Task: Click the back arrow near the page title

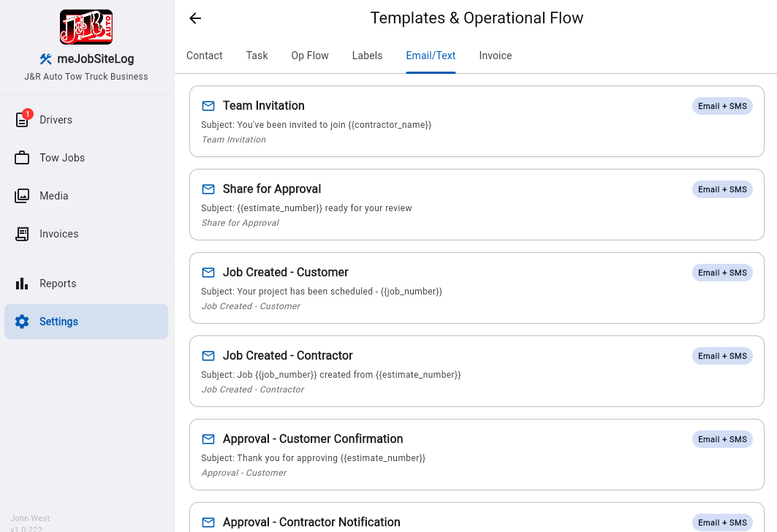Action: pos(194,18)
